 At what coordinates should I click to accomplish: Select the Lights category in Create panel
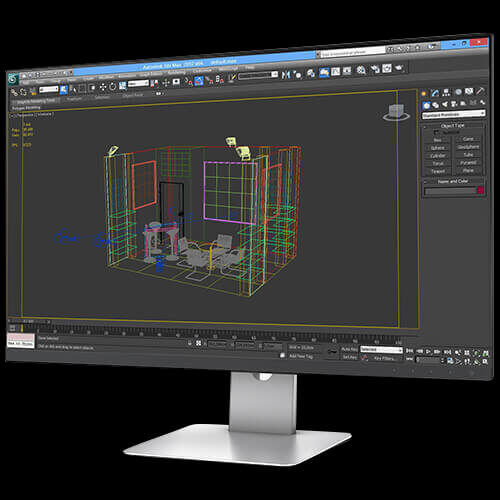coord(445,104)
